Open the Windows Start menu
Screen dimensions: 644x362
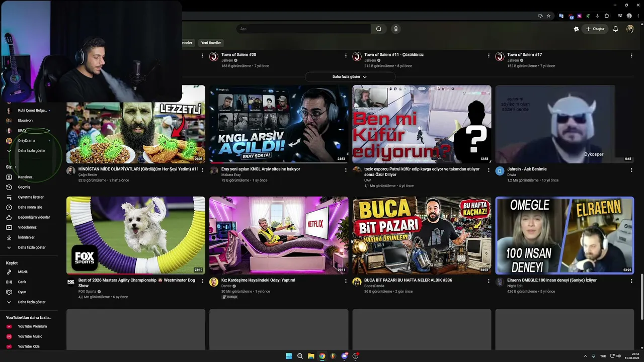[289, 356]
